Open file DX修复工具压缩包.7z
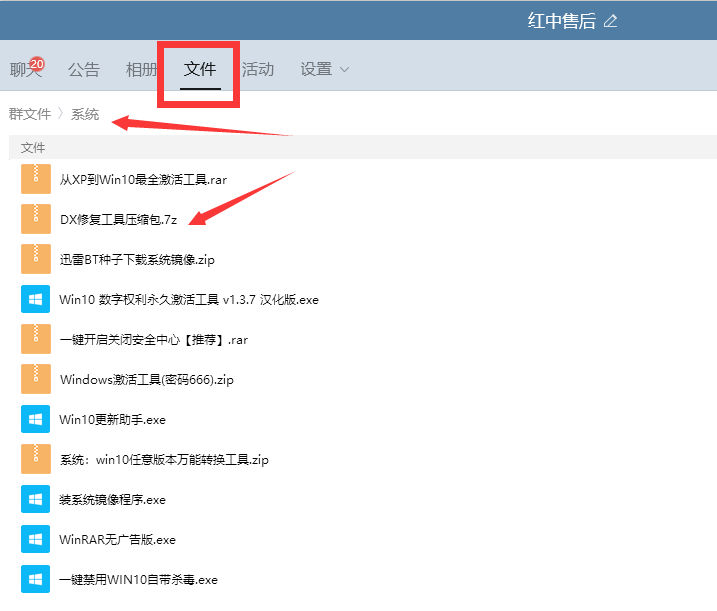This screenshot has height=611, width=717. 118,220
